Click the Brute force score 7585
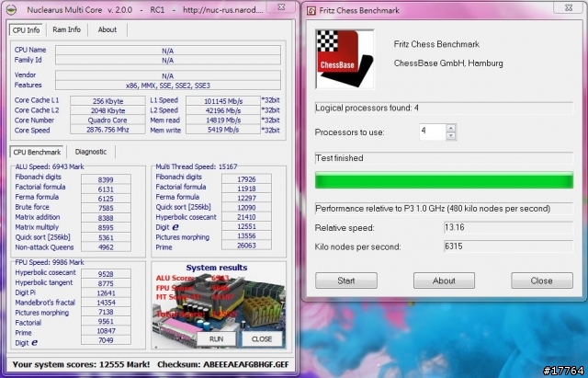Screen dimensions: 588x378 (106, 208)
